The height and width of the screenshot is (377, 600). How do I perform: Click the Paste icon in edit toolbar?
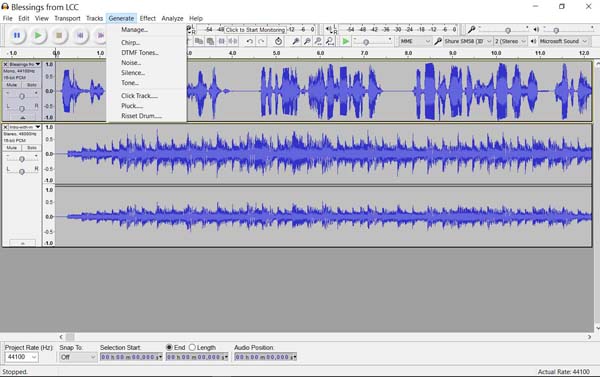tap(210, 41)
